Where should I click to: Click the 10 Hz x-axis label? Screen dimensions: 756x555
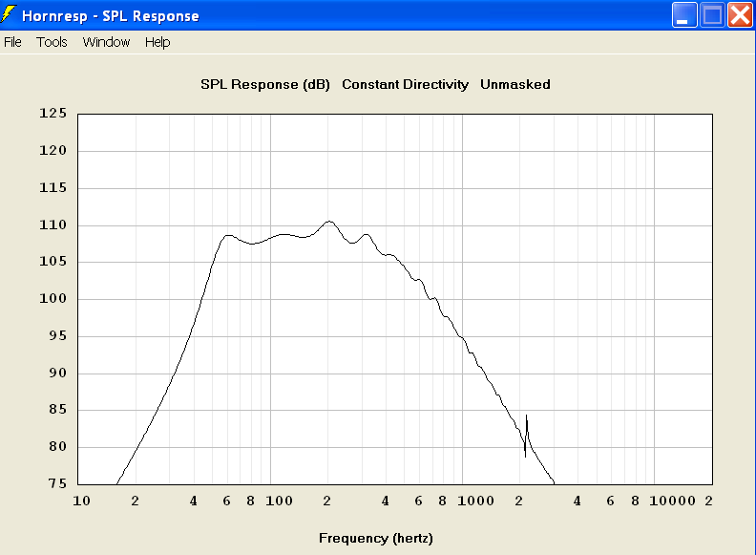(x=81, y=501)
